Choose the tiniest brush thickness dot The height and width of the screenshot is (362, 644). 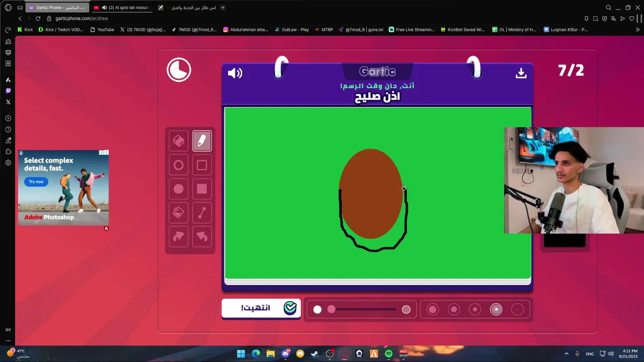(517, 310)
